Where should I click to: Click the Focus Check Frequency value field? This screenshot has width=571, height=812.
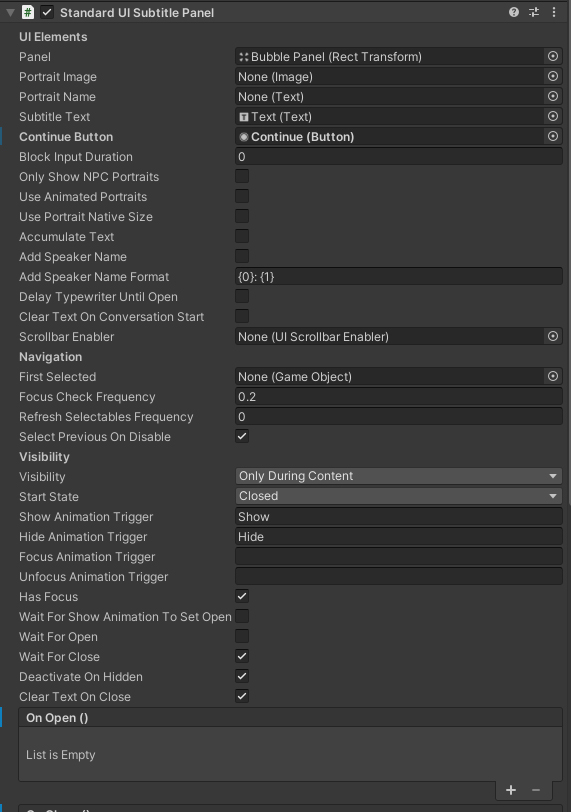[x=399, y=397]
